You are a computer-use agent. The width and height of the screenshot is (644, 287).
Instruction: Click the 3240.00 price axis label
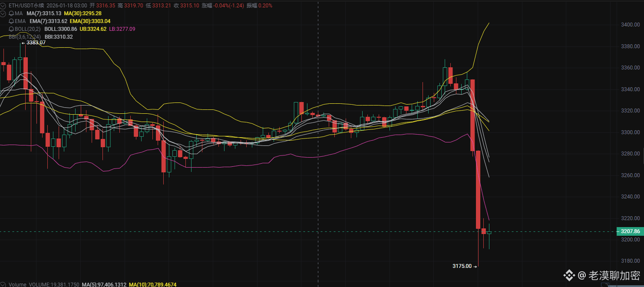click(x=631, y=197)
